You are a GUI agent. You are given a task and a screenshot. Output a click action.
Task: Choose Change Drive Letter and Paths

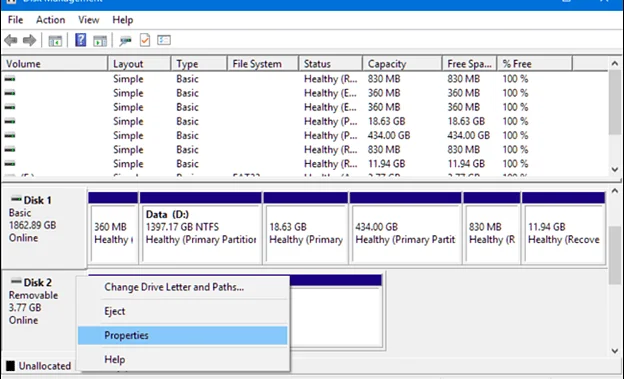tap(183, 287)
